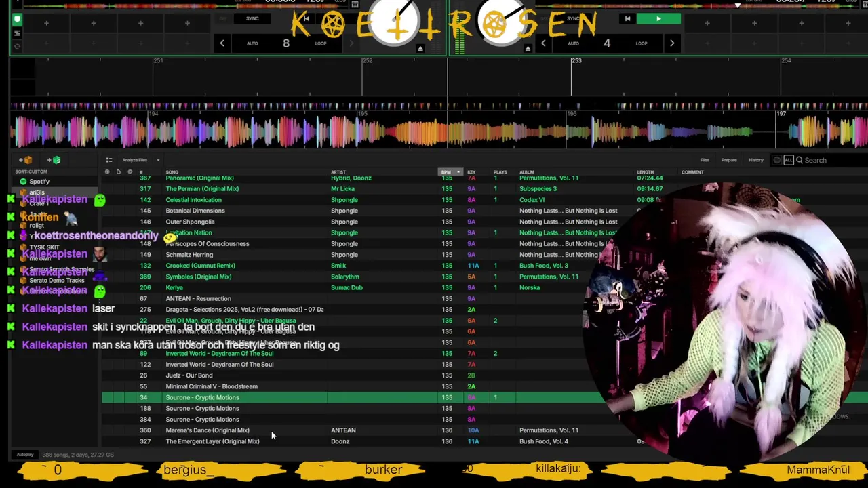Open the Prepare panel tab

tap(729, 160)
